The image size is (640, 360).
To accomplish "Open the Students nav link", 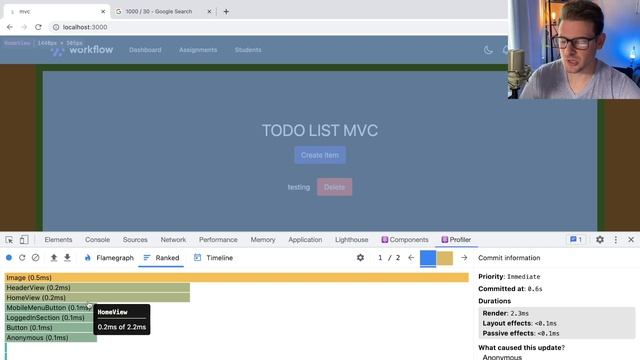I will click(248, 50).
